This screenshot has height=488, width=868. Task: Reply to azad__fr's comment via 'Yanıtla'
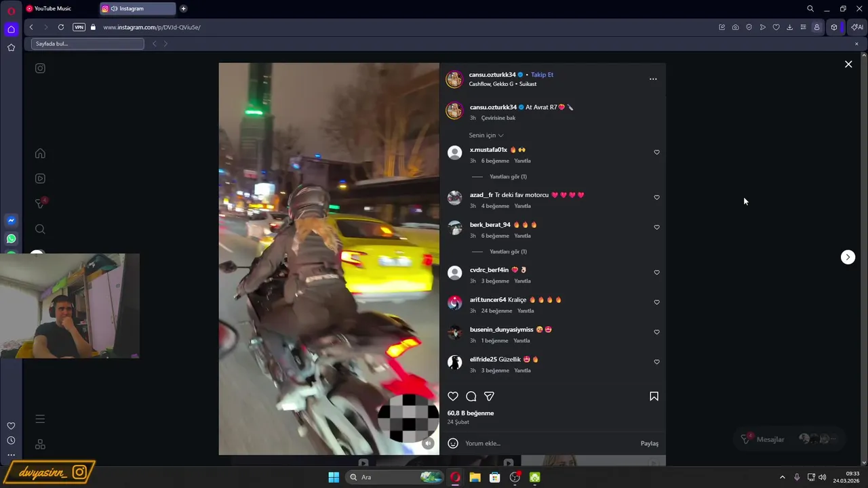coord(522,206)
